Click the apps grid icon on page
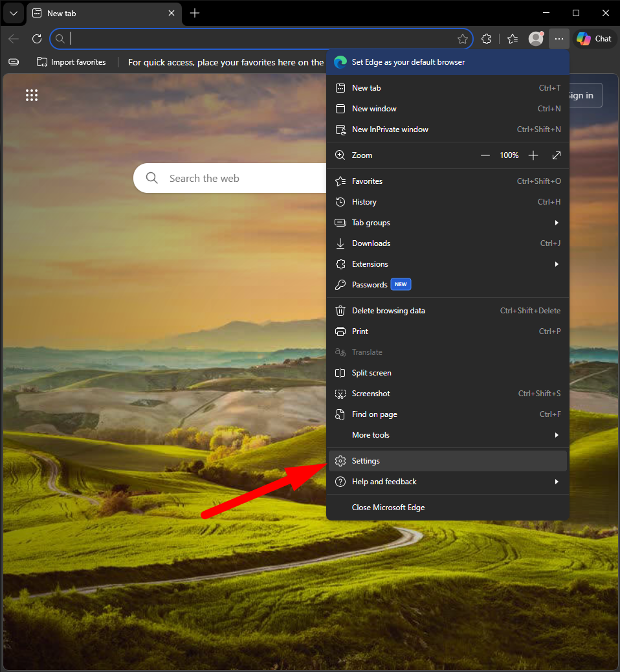This screenshot has width=620, height=672. pyautogui.click(x=32, y=95)
